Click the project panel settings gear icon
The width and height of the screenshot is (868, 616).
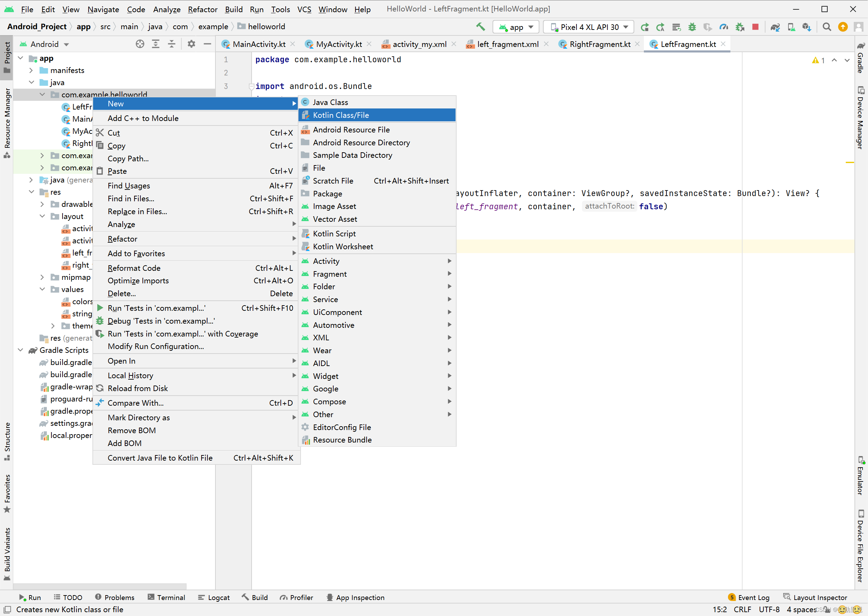pos(191,44)
